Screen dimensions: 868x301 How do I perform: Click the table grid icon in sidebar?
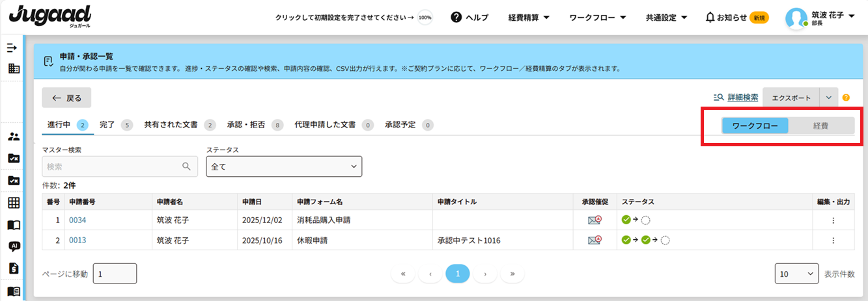point(14,203)
